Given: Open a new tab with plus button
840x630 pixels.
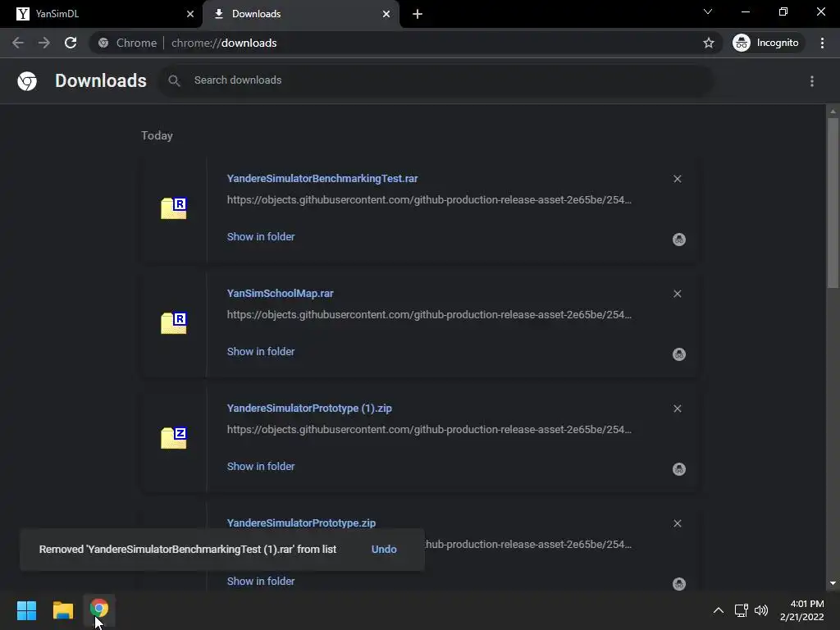Looking at the screenshot, I should [x=418, y=14].
